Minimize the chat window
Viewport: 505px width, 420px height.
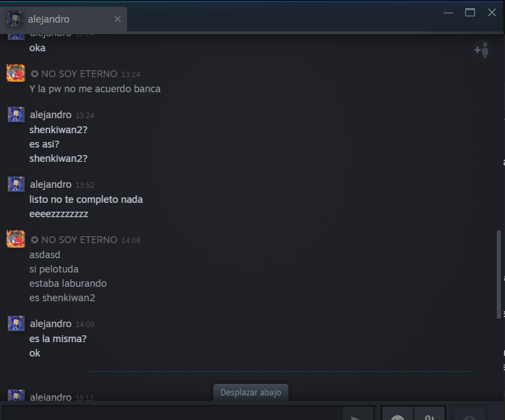click(x=448, y=13)
